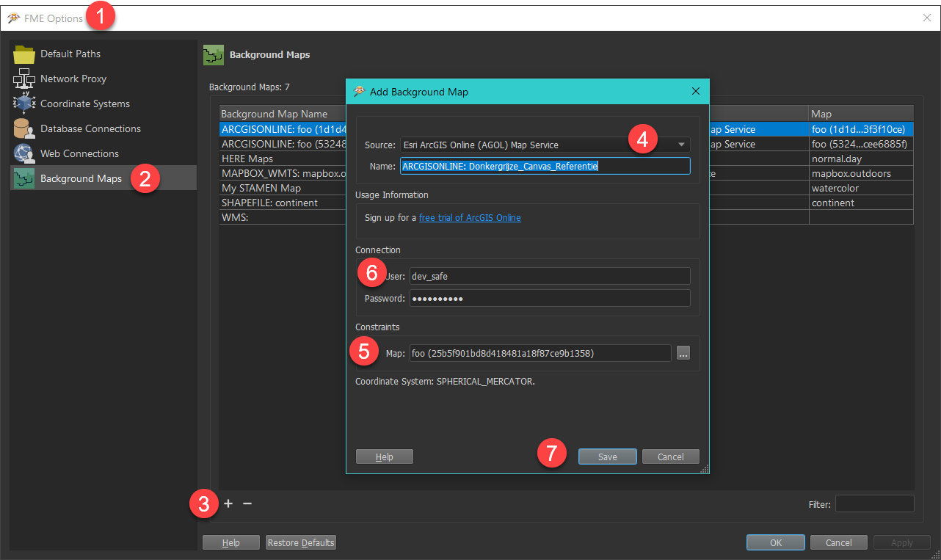
Task: Click Restore Defaults
Action: point(301,542)
